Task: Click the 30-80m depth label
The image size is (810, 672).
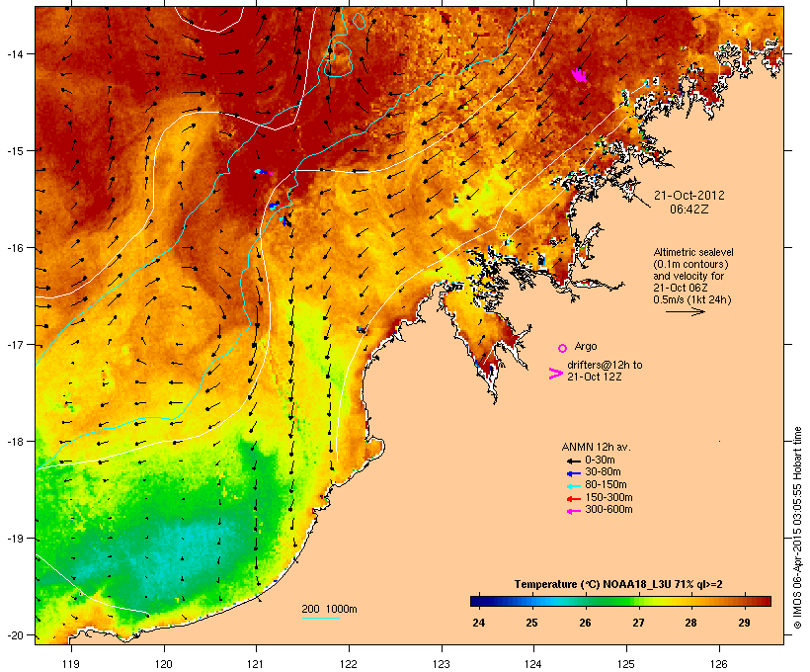Action: point(603,472)
